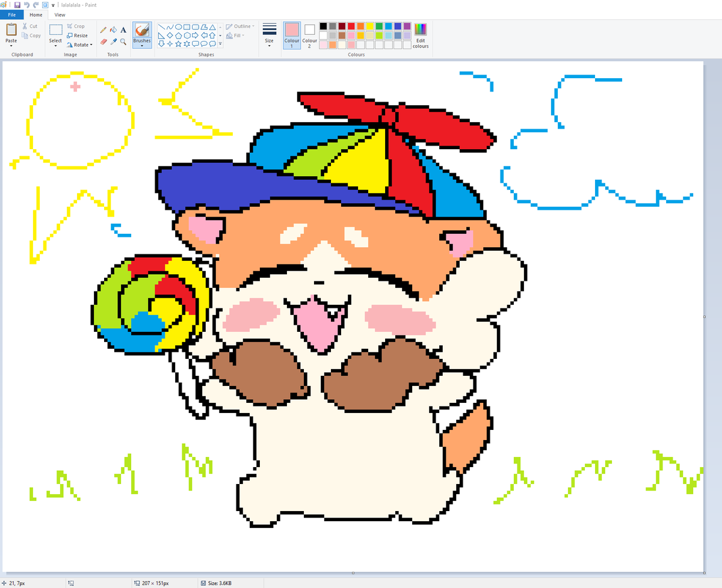Open Customize Quick Access Toolbar dropdown
722x588 pixels.
(53, 5)
